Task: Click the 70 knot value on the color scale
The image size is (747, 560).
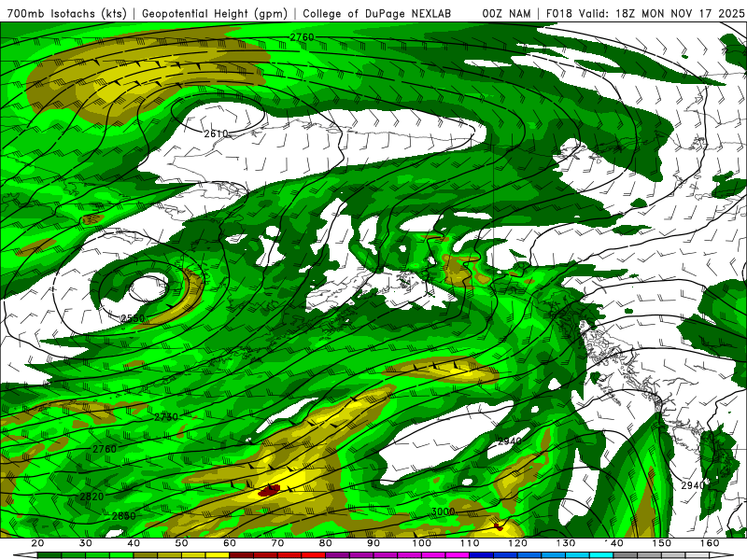Action: 277,543
